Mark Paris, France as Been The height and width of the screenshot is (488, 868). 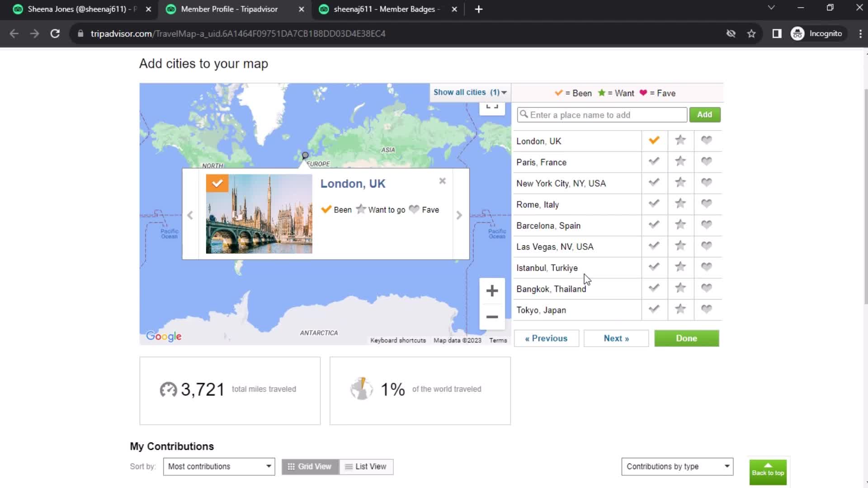pos(654,161)
